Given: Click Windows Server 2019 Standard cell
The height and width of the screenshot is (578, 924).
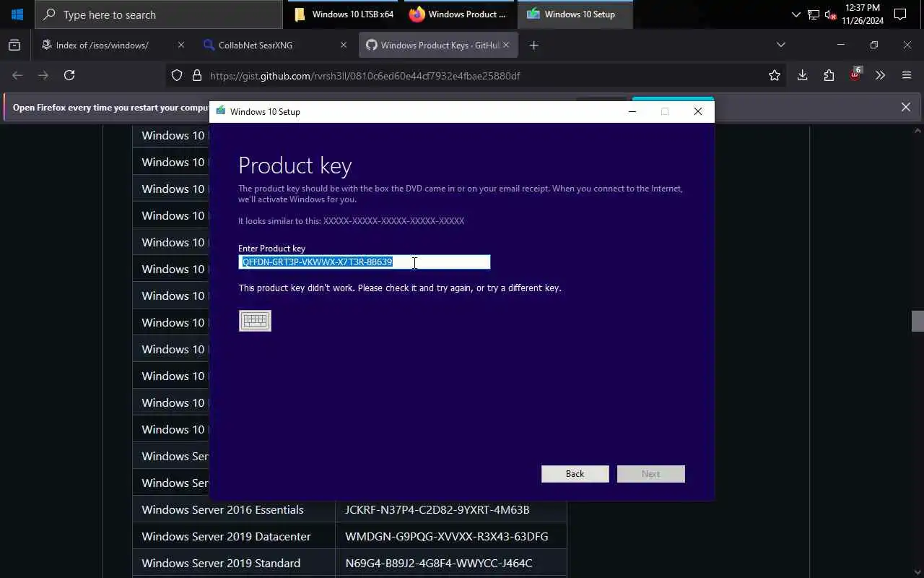Looking at the screenshot, I should [x=234, y=564].
